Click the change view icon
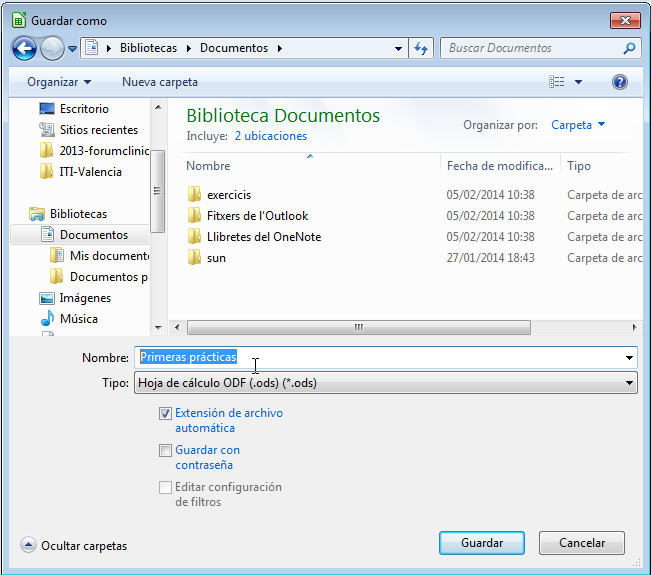651x575 pixels. 556,82
